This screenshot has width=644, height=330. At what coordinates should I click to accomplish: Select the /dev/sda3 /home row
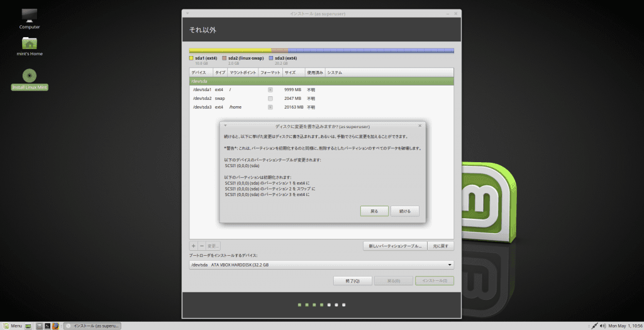[x=321, y=107]
